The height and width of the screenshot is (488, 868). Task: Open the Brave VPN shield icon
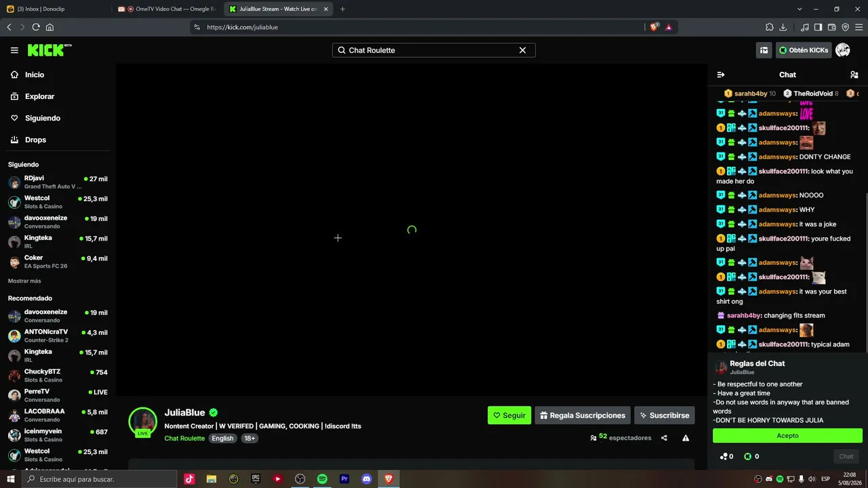846,27
